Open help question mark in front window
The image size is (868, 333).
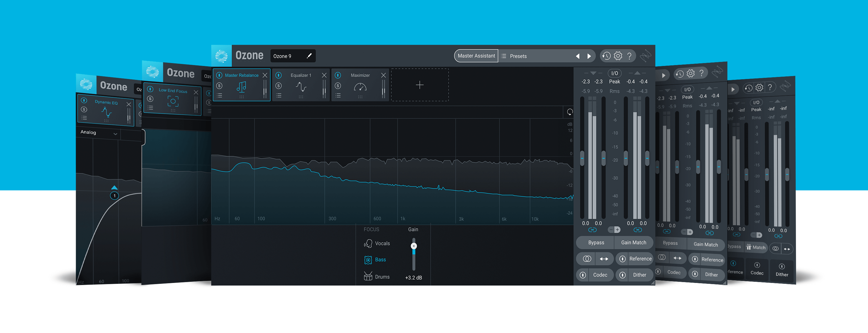(629, 56)
